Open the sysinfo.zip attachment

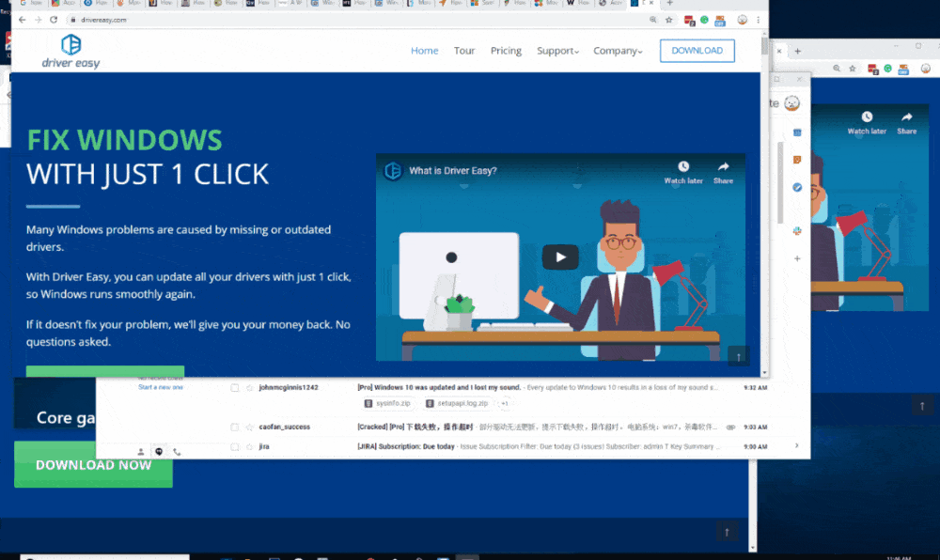point(388,404)
